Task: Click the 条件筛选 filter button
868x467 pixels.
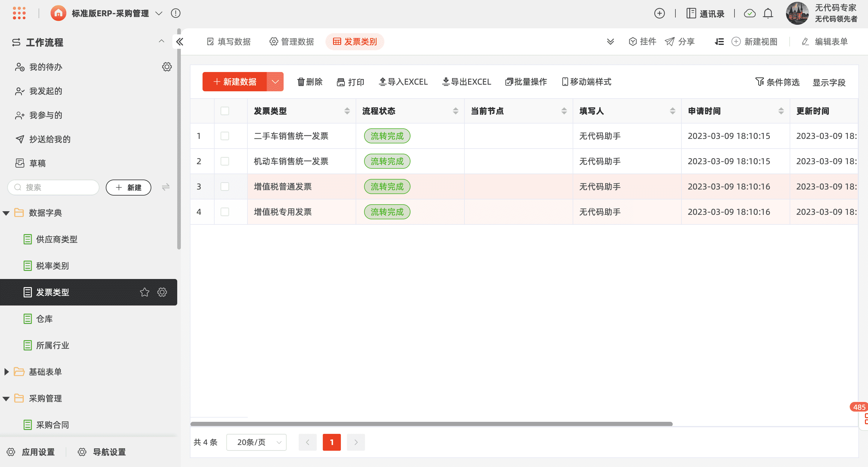Action: [777, 82]
